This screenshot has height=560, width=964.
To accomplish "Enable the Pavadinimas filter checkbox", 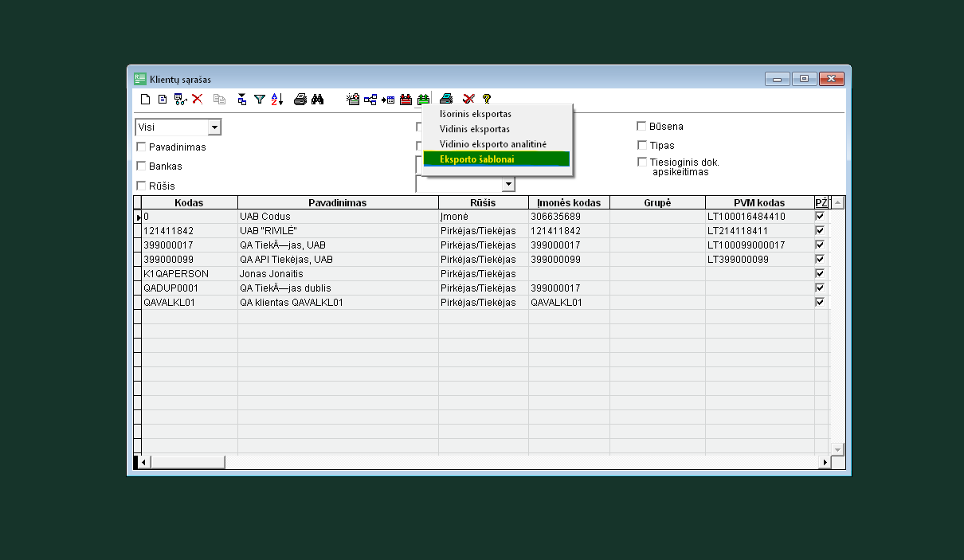I will point(141,147).
